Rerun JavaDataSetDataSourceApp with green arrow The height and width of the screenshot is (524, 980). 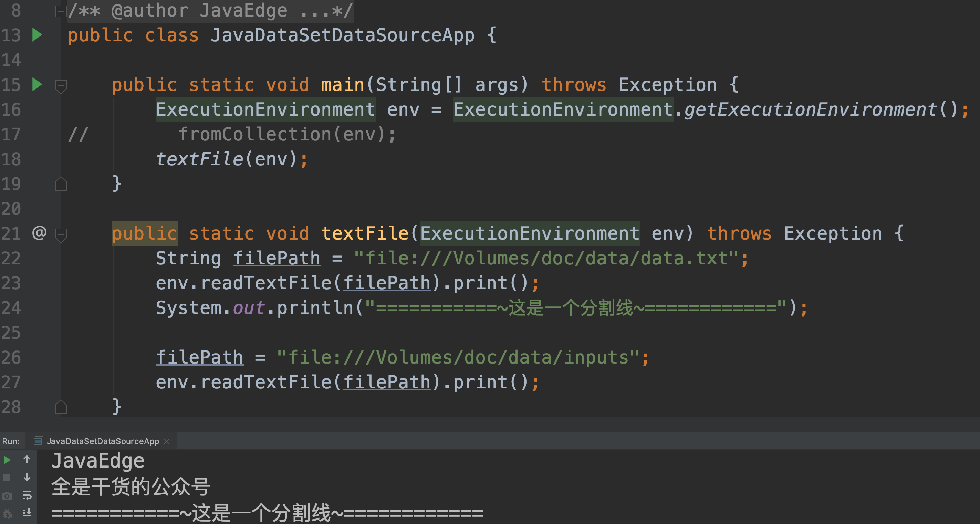7,459
